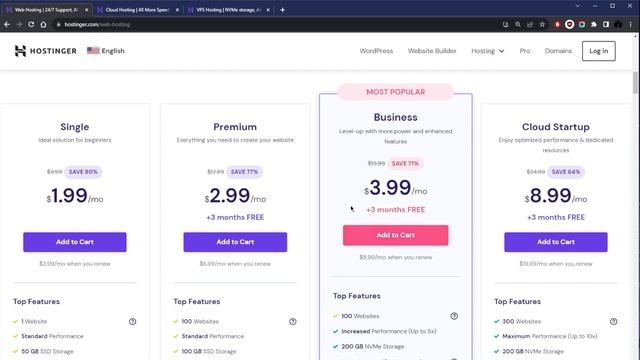Click the 50 GB SSD Storage feature
Viewport: 640px width, 360px height.
[47, 351]
